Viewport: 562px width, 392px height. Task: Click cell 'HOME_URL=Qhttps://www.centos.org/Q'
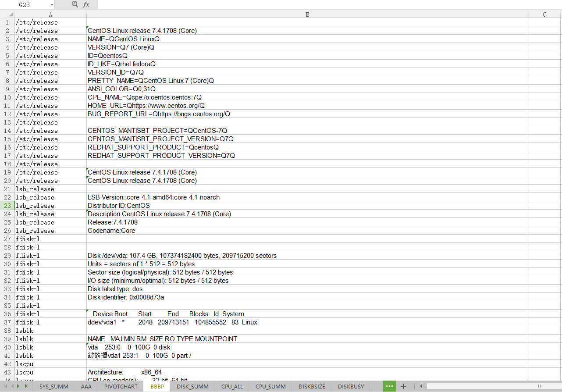click(308, 106)
